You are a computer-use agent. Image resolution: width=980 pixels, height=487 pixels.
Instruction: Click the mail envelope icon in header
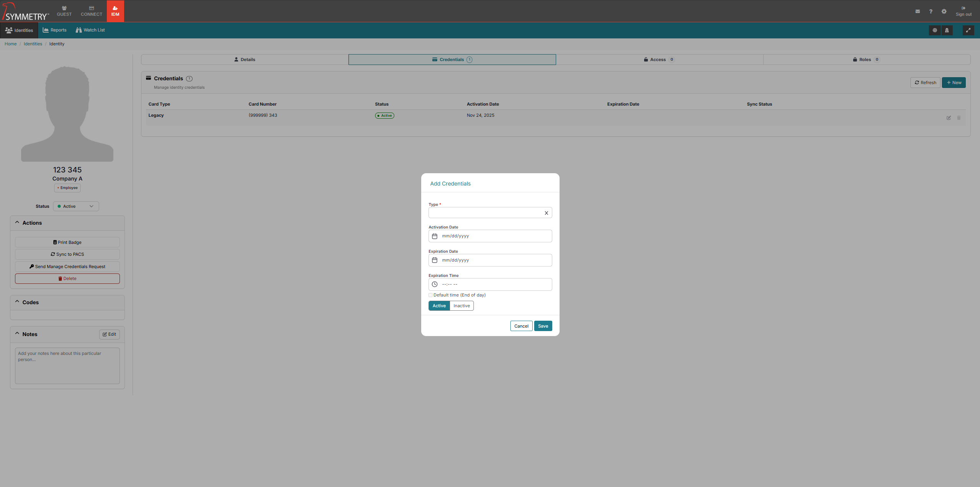(917, 12)
